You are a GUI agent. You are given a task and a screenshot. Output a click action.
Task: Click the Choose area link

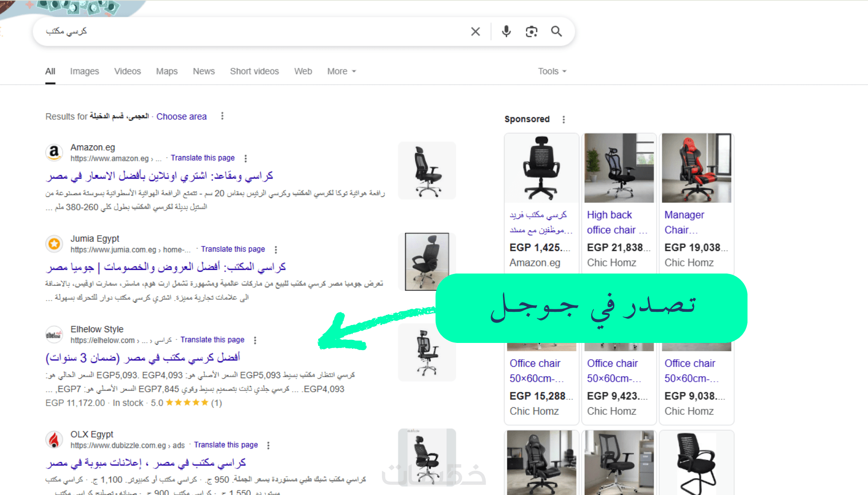click(182, 116)
